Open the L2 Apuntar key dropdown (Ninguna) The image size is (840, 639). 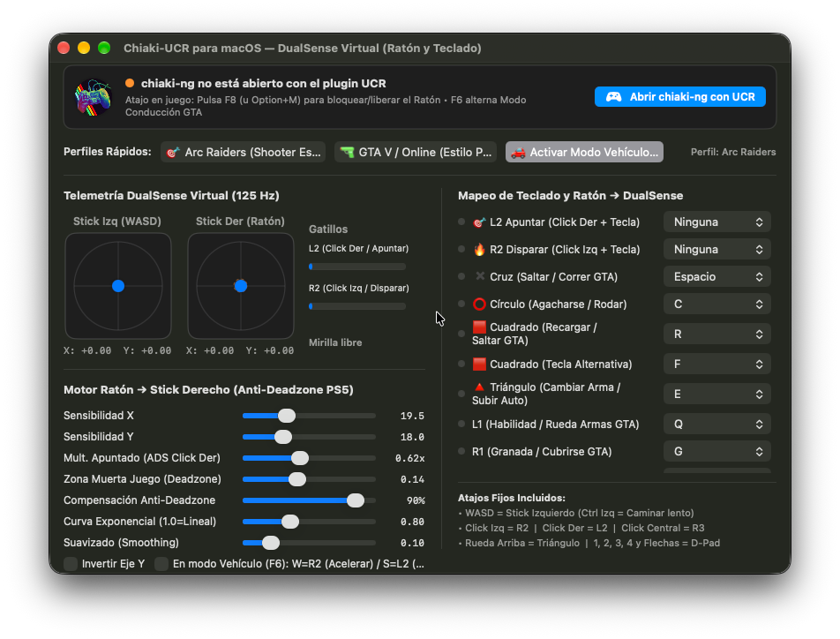point(716,222)
